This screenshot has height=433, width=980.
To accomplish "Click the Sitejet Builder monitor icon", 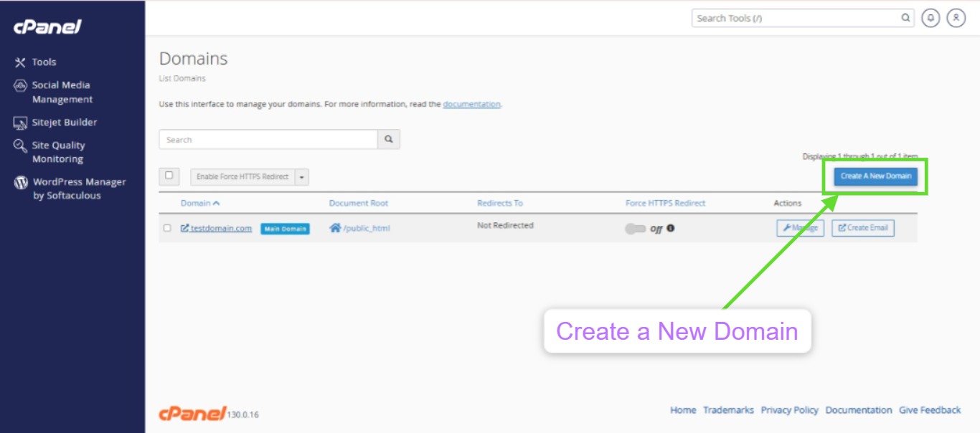I will 21,123.
